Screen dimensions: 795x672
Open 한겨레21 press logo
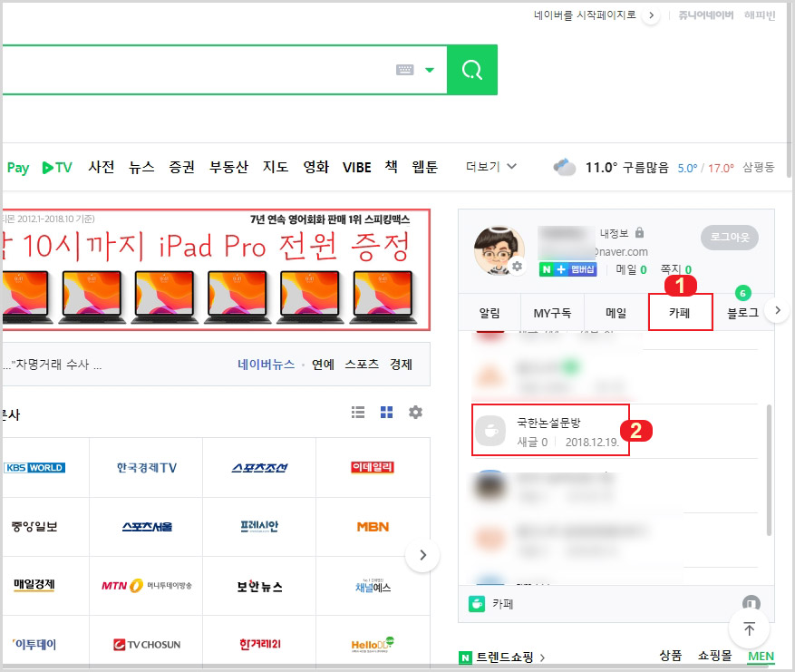[259, 644]
